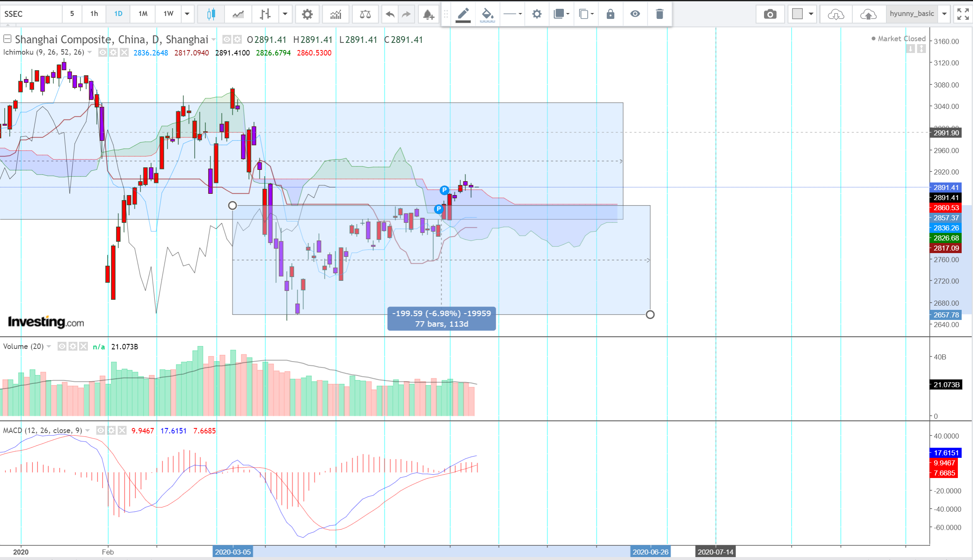Image resolution: width=973 pixels, height=560 pixels.
Task: Collapse the Shanghai Composite legend box
Action: click(x=7, y=39)
